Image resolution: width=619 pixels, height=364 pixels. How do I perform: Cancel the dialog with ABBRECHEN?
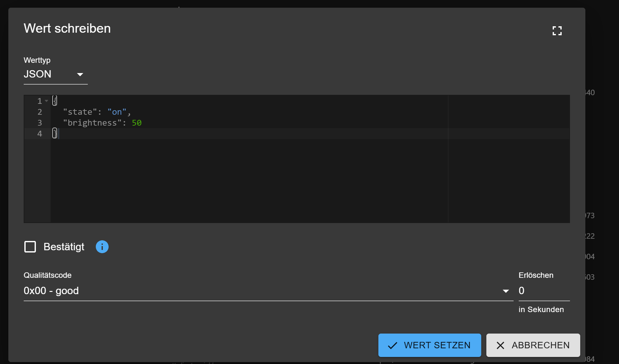coord(533,345)
